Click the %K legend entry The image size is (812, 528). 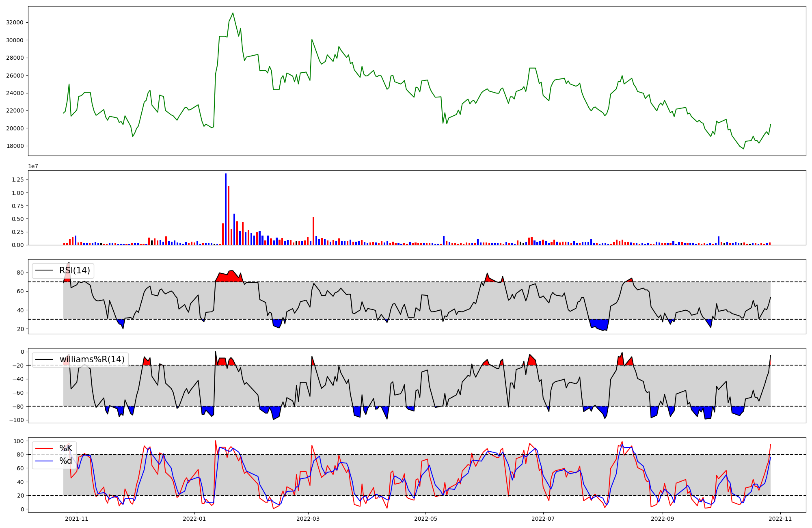click(x=65, y=448)
